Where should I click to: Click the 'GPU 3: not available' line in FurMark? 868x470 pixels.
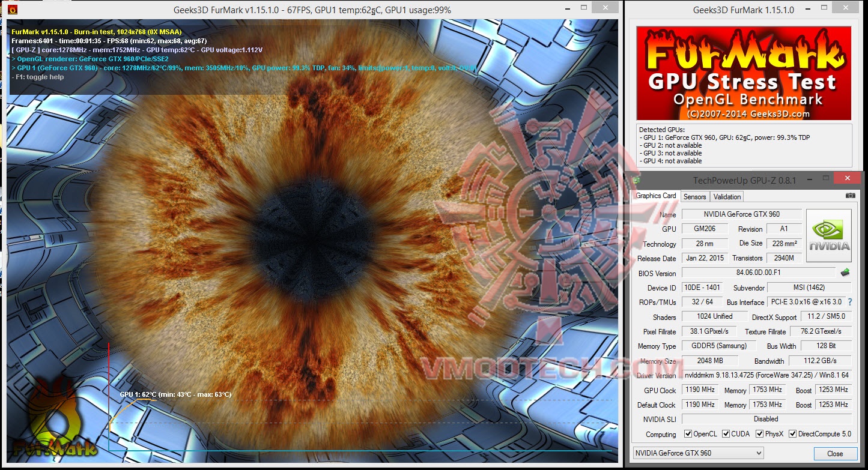(670, 153)
